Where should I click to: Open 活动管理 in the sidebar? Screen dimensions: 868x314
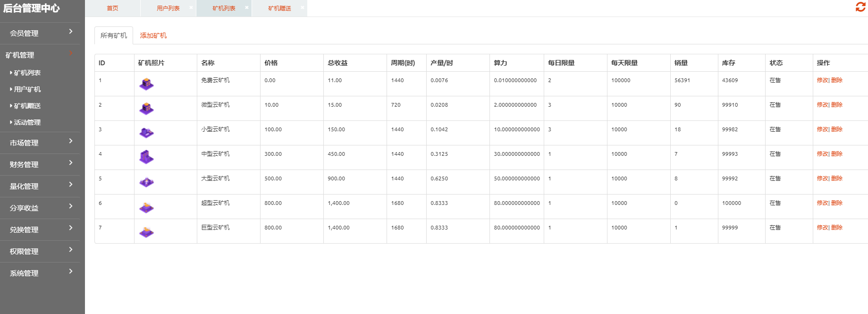[27, 122]
